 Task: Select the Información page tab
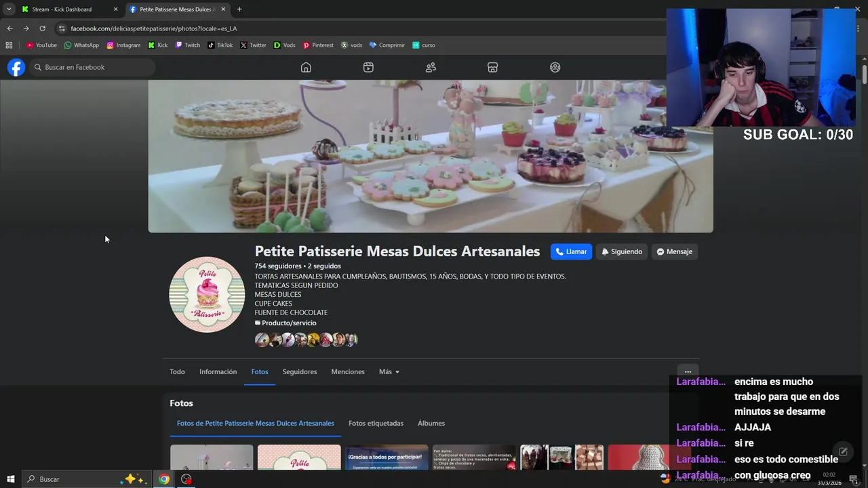(218, 372)
